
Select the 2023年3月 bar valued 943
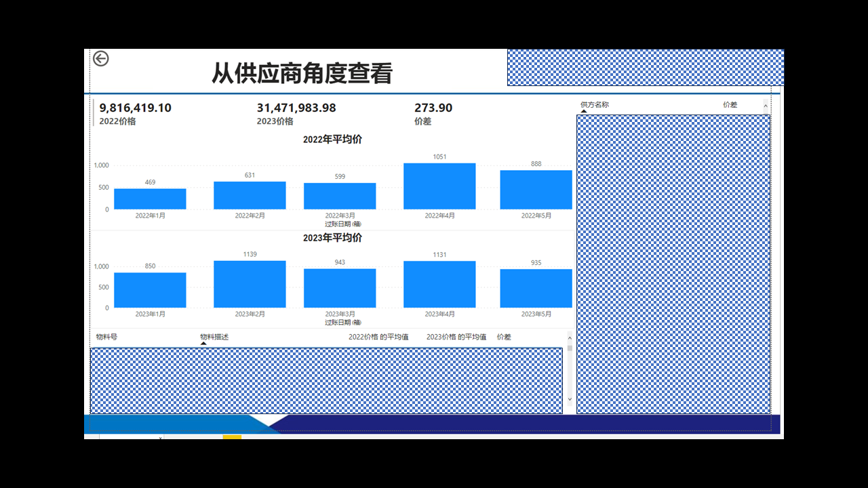point(340,288)
